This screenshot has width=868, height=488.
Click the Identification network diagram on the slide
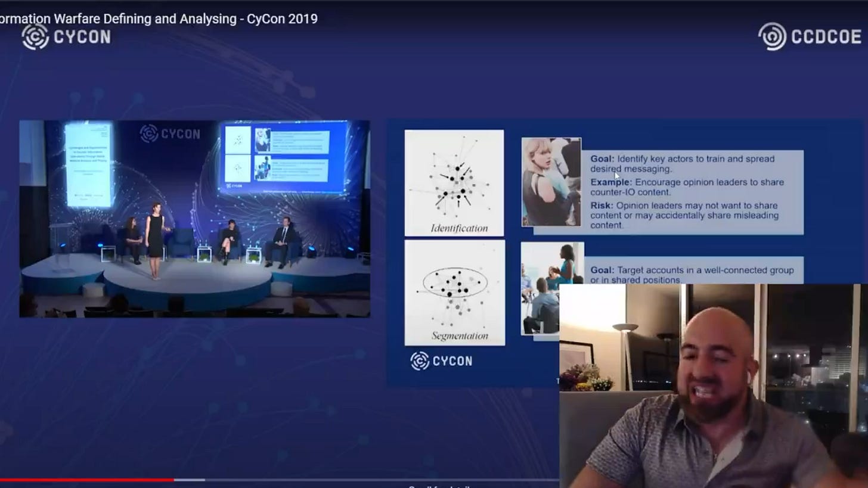[454, 183]
